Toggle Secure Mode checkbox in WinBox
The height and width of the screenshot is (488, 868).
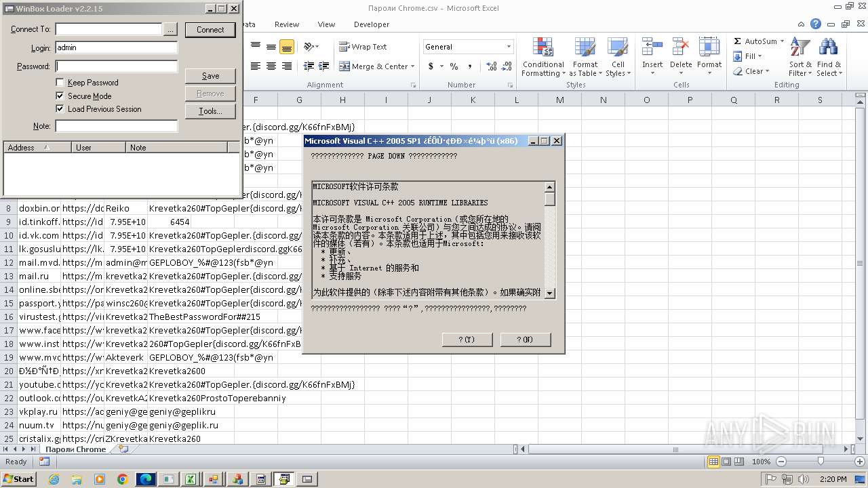60,96
